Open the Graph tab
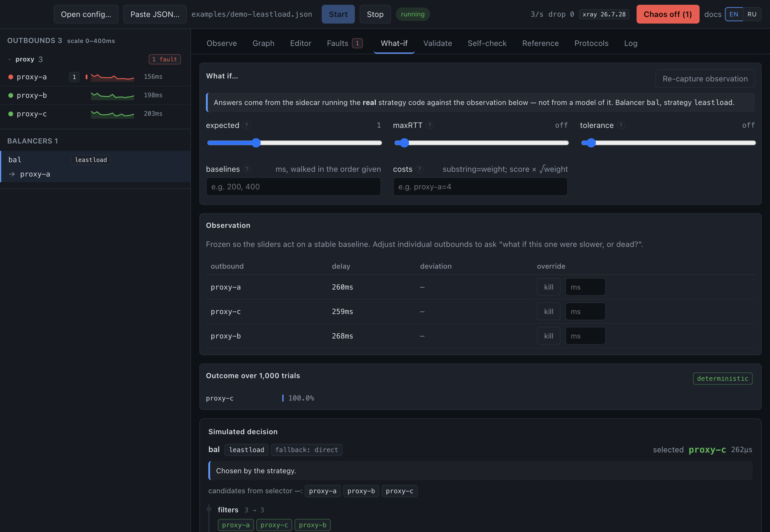770x532 pixels. click(x=263, y=43)
